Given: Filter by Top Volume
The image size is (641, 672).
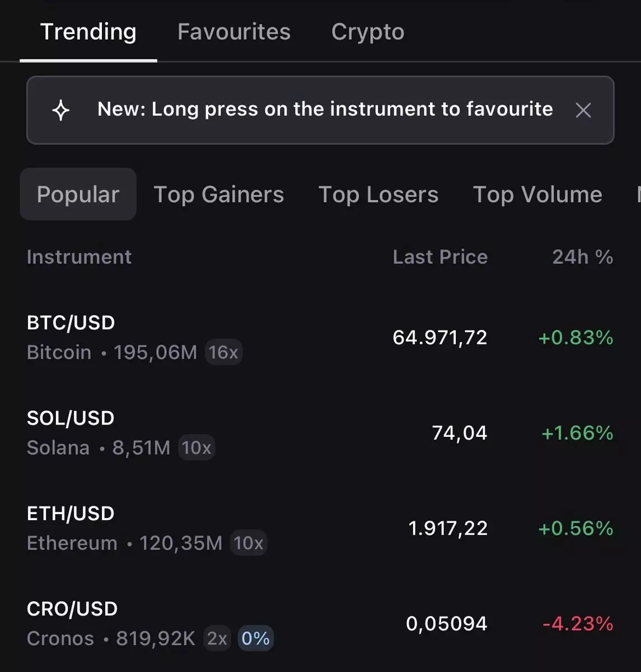Looking at the screenshot, I should click(x=537, y=195).
